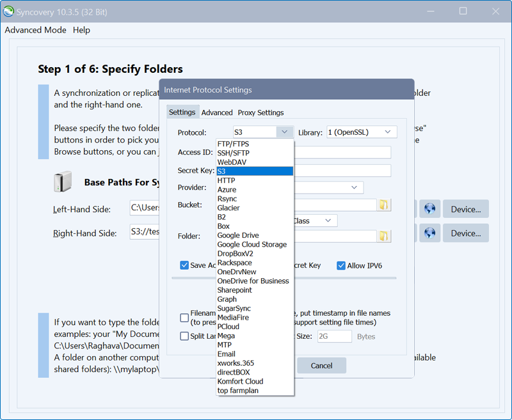Switch to the Advanced tab
The image size is (512, 420).
click(217, 113)
